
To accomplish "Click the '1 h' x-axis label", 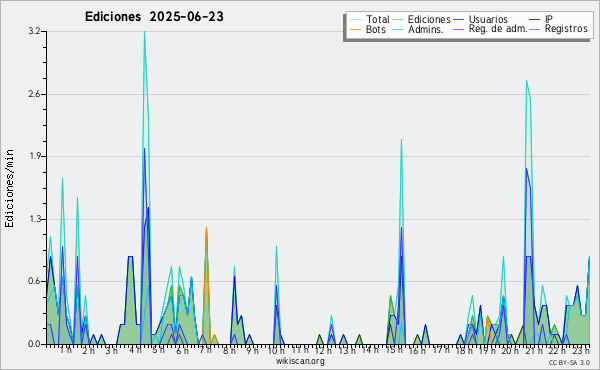I will (x=65, y=350).
